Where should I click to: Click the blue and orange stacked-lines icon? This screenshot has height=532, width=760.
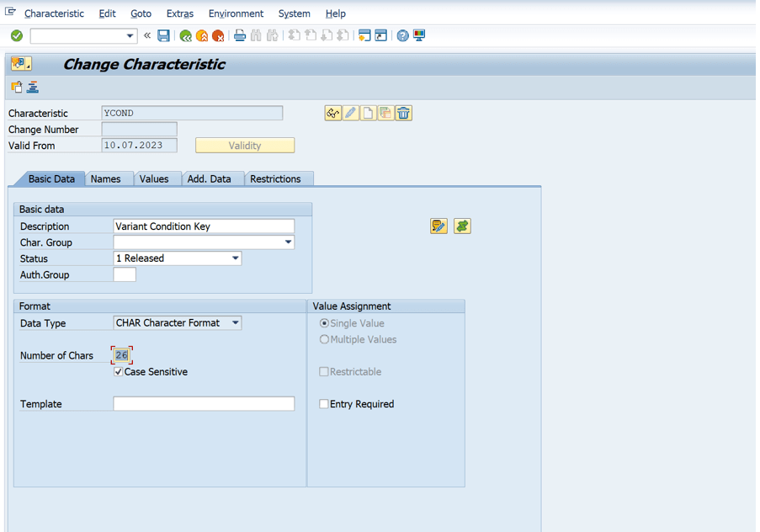33,88
